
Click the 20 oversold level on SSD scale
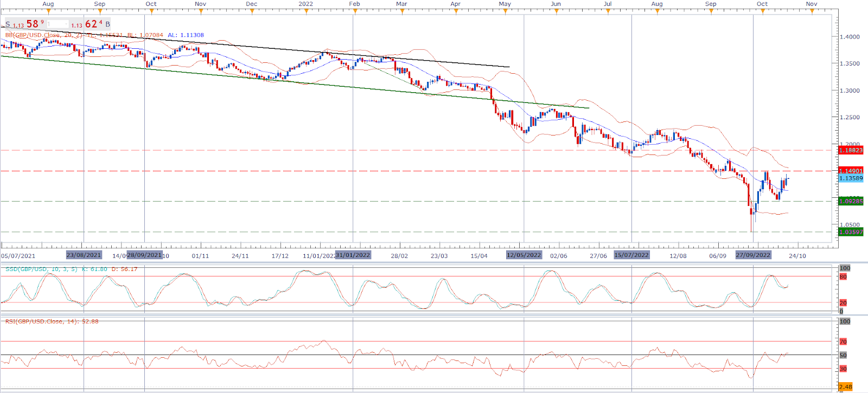point(843,302)
